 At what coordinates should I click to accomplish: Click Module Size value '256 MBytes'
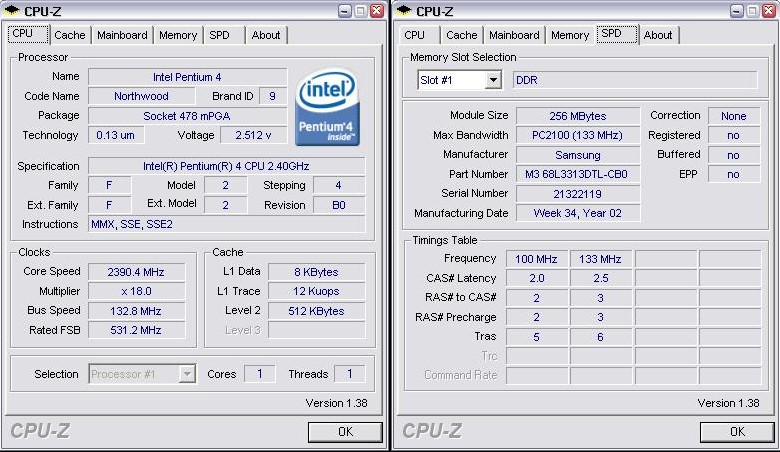point(578,116)
